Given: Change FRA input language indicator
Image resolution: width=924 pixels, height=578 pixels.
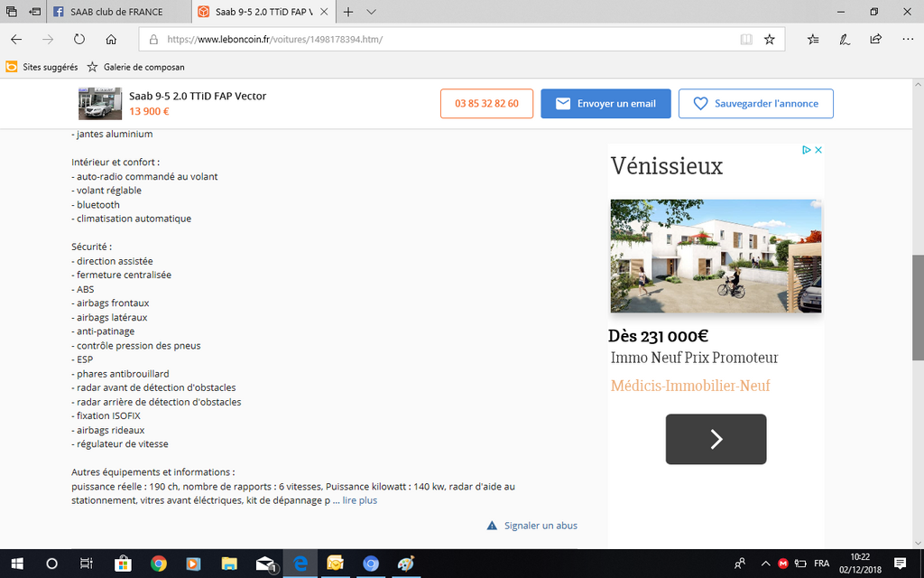Looking at the screenshot, I should click(821, 564).
